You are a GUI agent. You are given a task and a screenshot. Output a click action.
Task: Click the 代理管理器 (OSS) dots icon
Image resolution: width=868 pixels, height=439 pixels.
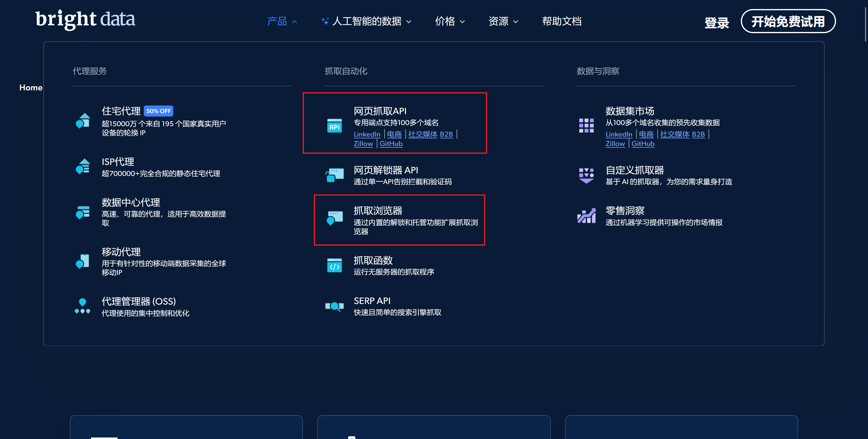click(82, 306)
